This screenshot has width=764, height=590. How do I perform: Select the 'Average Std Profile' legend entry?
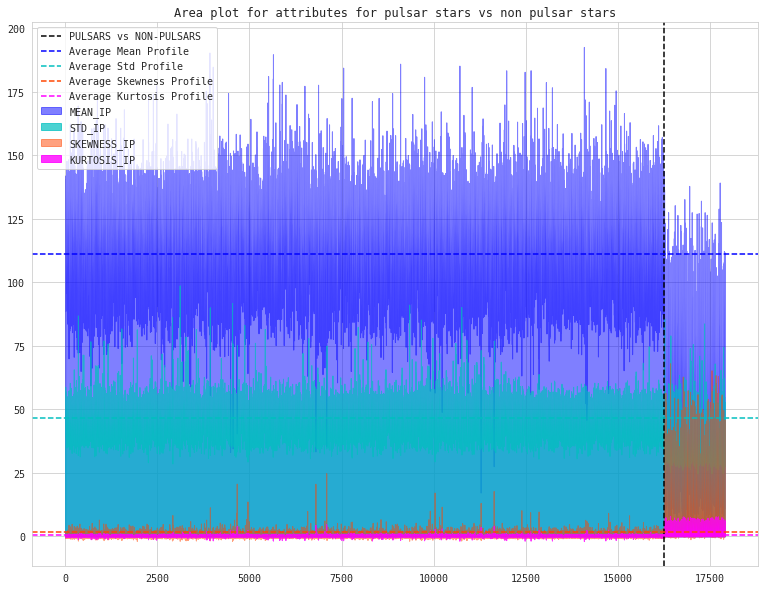tap(126, 66)
